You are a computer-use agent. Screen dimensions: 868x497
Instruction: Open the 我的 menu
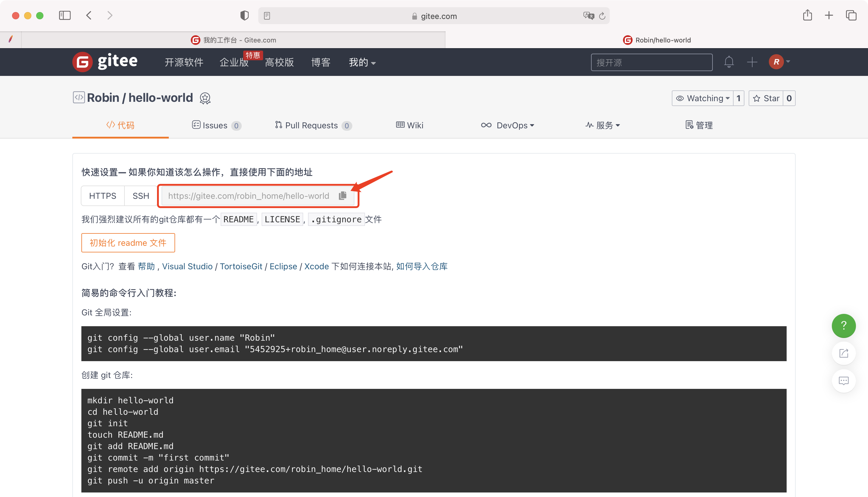[x=361, y=62]
